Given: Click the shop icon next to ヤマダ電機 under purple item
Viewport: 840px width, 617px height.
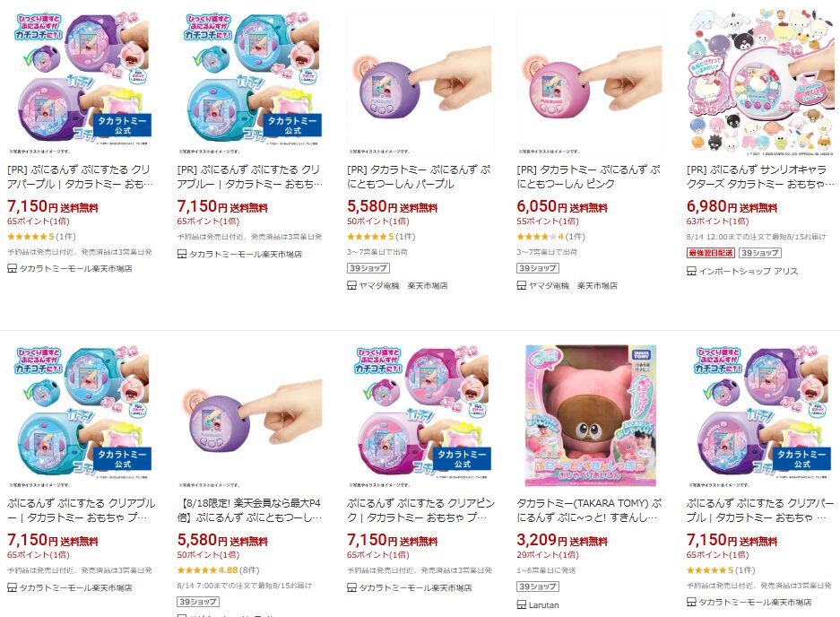Looking at the screenshot, I should (x=352, y=286).
